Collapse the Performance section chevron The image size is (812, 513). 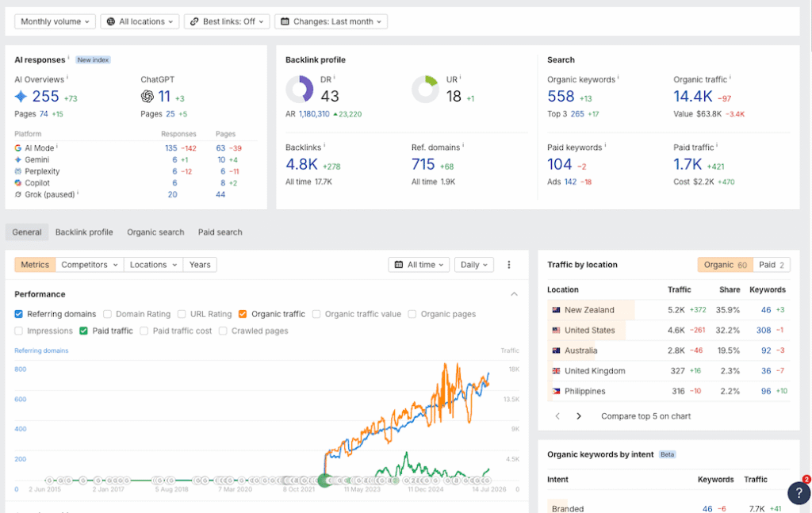pyautogui.click(x=514, y=294)
